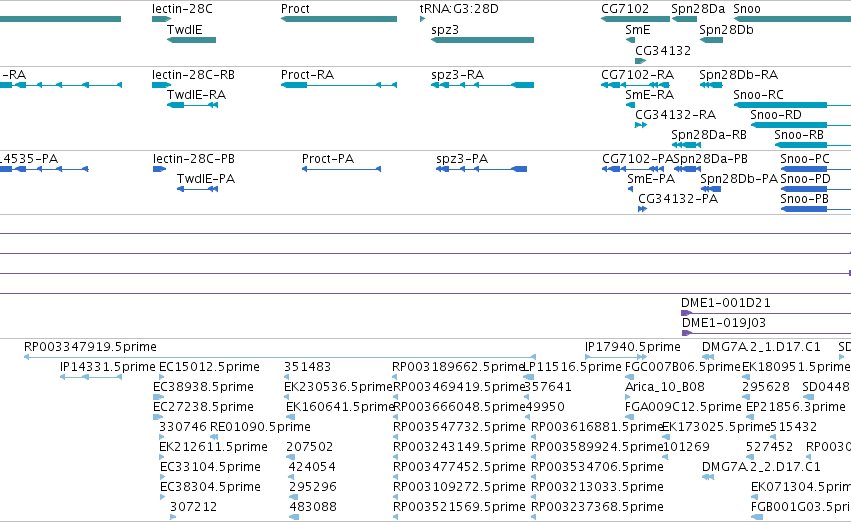The width and height of the screenshot is (851, 522).
Task: Click the label text 'RP003616881.5prime'
Action: [598, 427]
